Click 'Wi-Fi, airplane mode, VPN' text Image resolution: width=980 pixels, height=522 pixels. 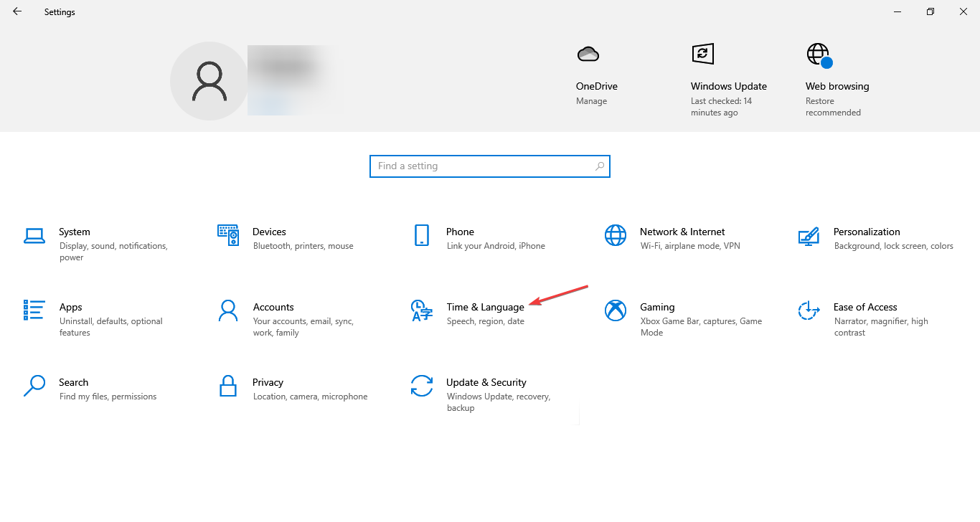pyautogui.click(x=690, y=246)
